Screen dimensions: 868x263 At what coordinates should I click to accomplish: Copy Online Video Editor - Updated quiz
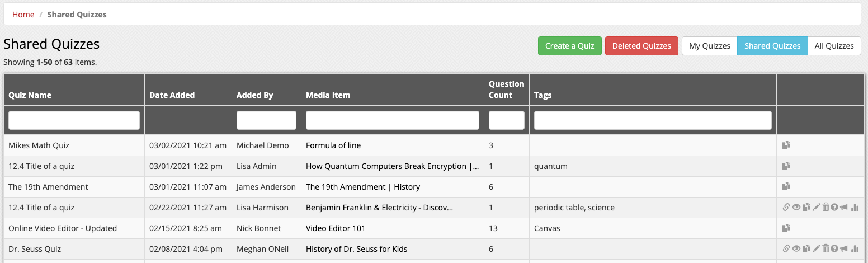click(x=786, y=228)
